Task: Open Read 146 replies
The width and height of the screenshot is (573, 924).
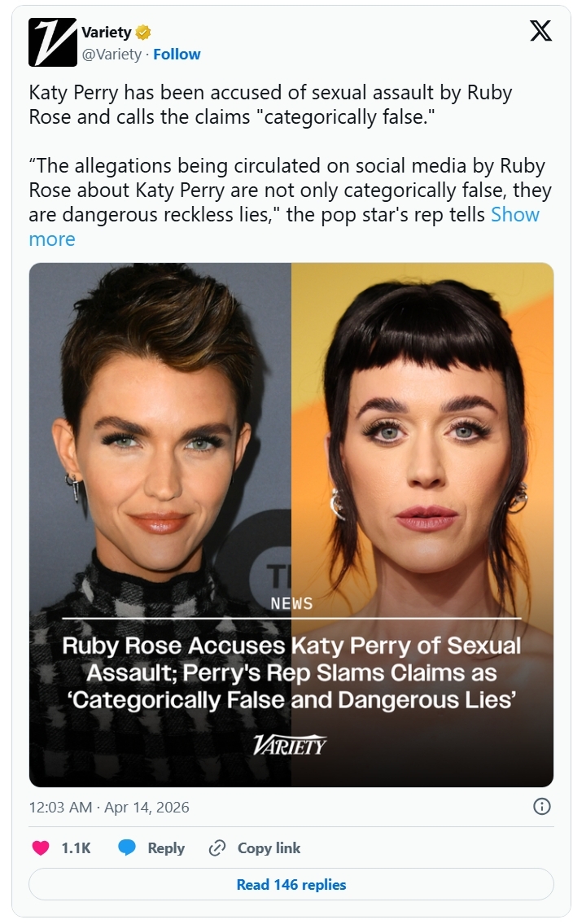Action: 291,884
